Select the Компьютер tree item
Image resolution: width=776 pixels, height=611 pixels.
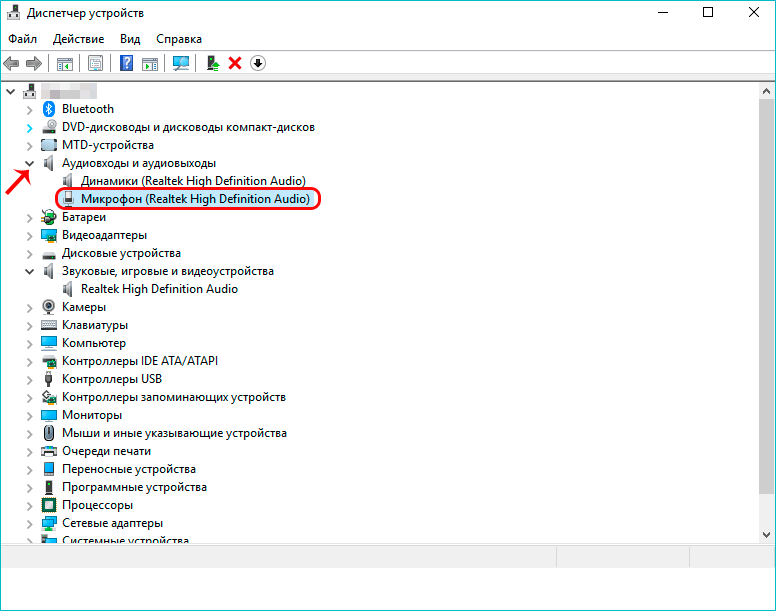[94, 343]
